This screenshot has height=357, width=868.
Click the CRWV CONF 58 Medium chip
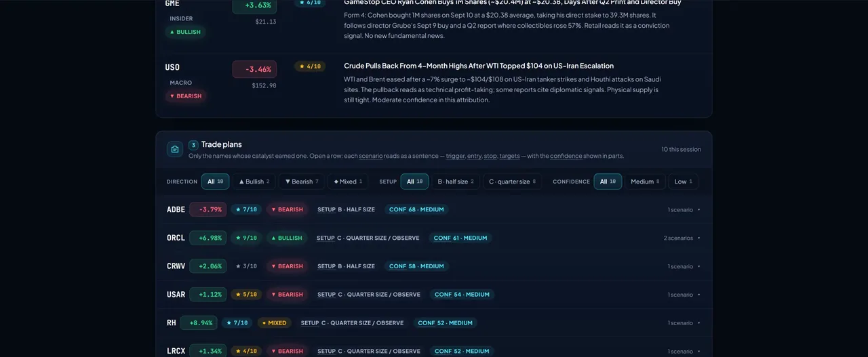coord(416,266)
